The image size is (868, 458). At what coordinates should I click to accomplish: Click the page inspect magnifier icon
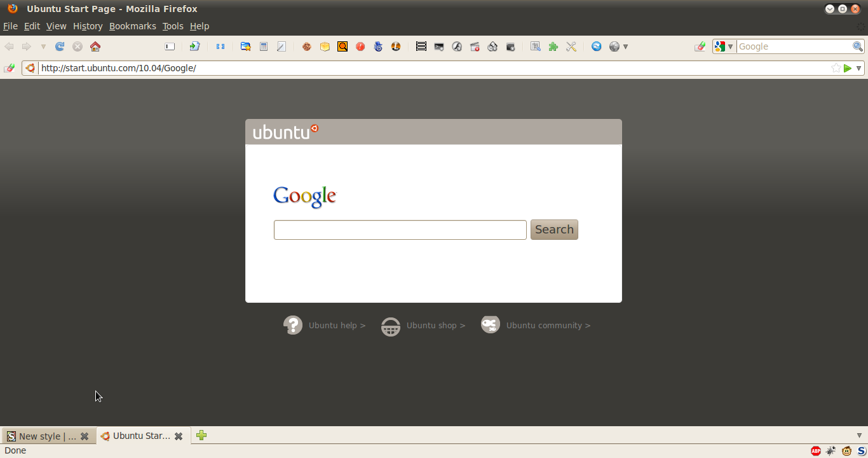coord(536,46)
